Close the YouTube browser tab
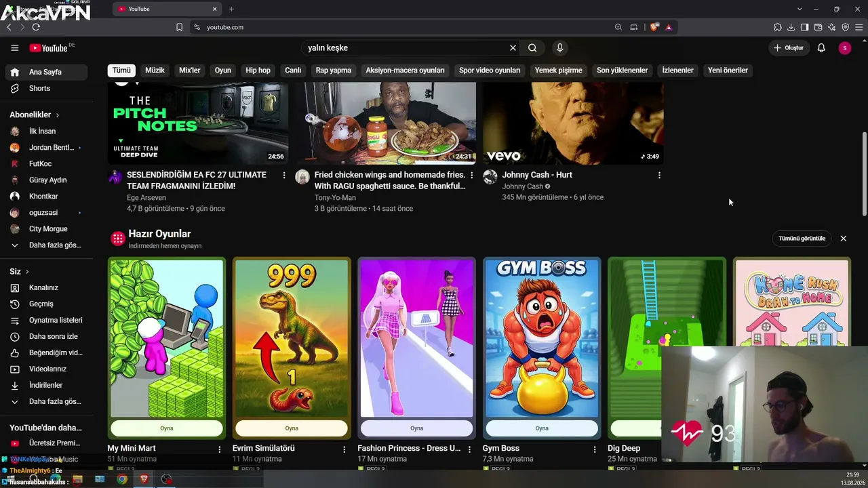 [x=215, y=9]
